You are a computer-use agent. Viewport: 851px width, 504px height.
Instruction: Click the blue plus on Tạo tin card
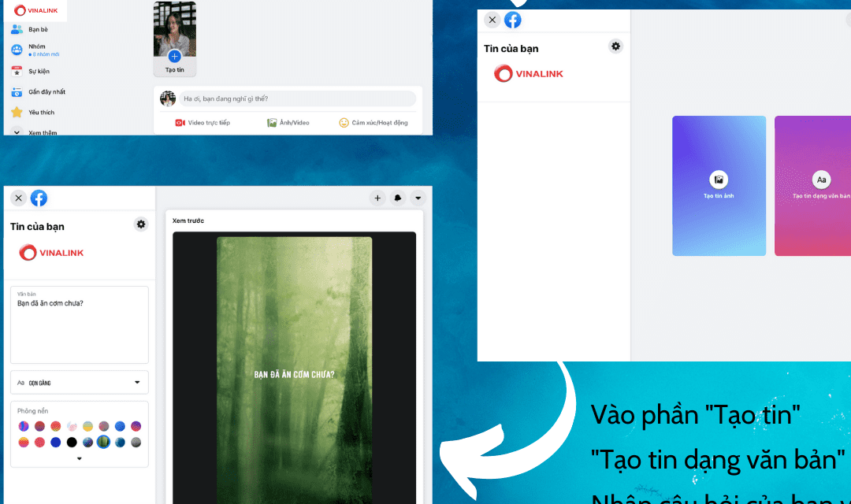[174, 57]
